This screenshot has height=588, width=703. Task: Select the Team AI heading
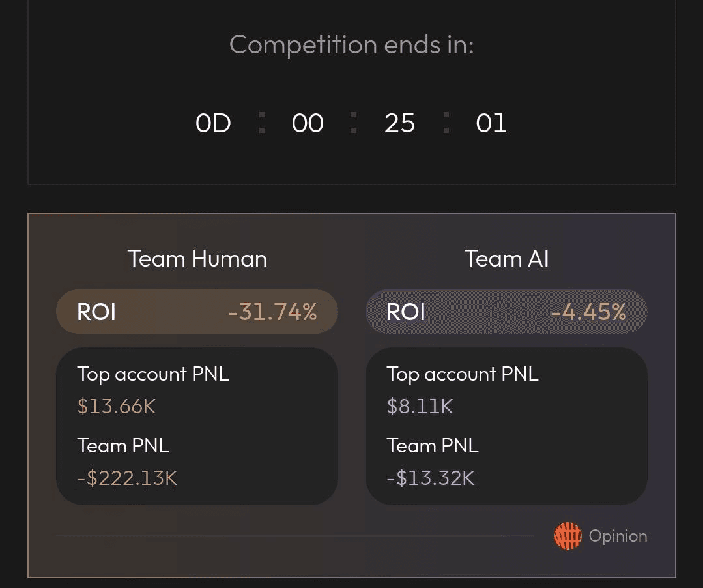point(506,259)
